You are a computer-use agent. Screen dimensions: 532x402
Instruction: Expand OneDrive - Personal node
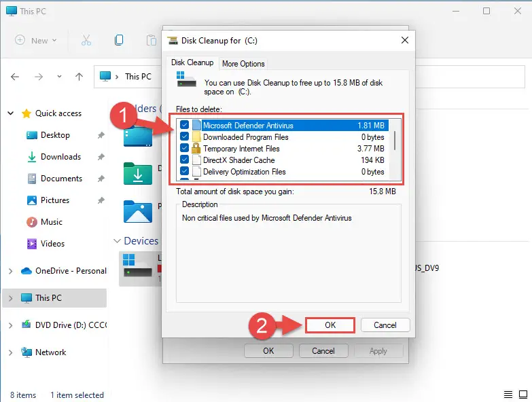(x=10, y=271)
